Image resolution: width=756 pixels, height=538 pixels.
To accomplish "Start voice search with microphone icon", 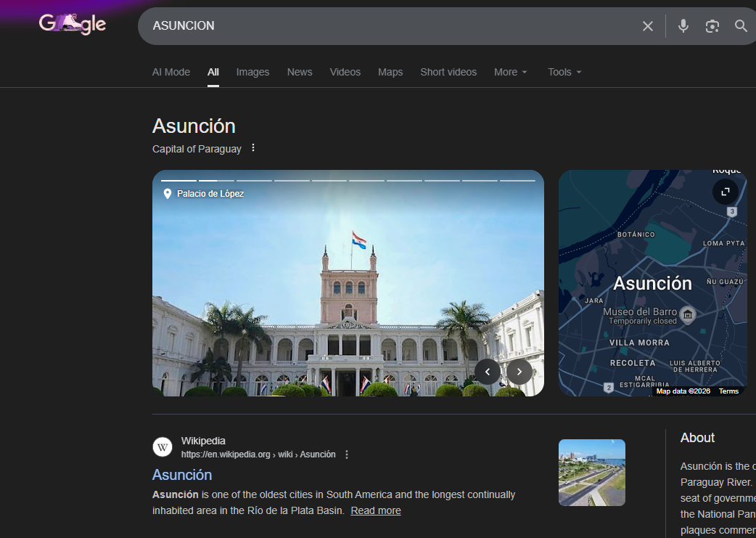I will [x=683, y=26].
